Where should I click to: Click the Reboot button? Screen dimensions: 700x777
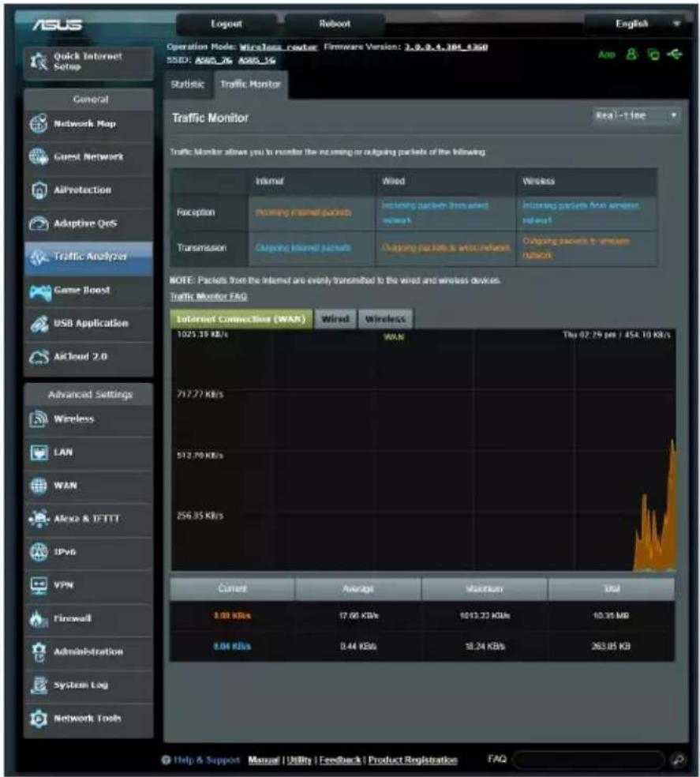coord(335,24)
